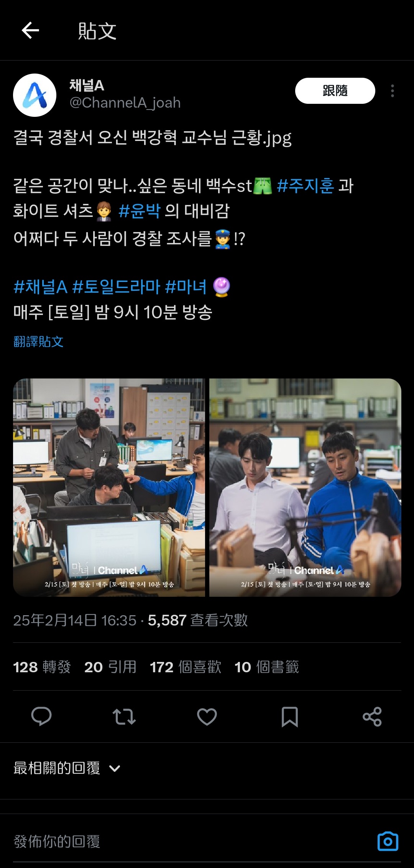View the 20 引用 quotes list
414x868 pixels.
tap(110, 667)
